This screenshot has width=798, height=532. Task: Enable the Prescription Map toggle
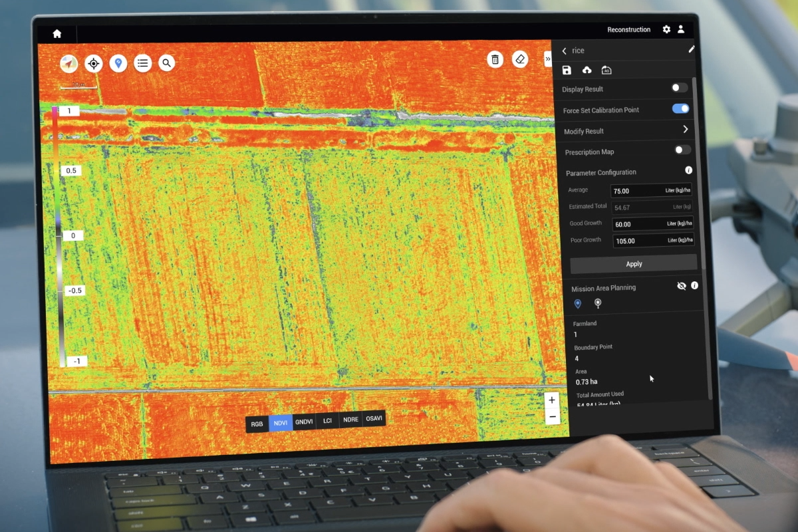pos(682,150)
